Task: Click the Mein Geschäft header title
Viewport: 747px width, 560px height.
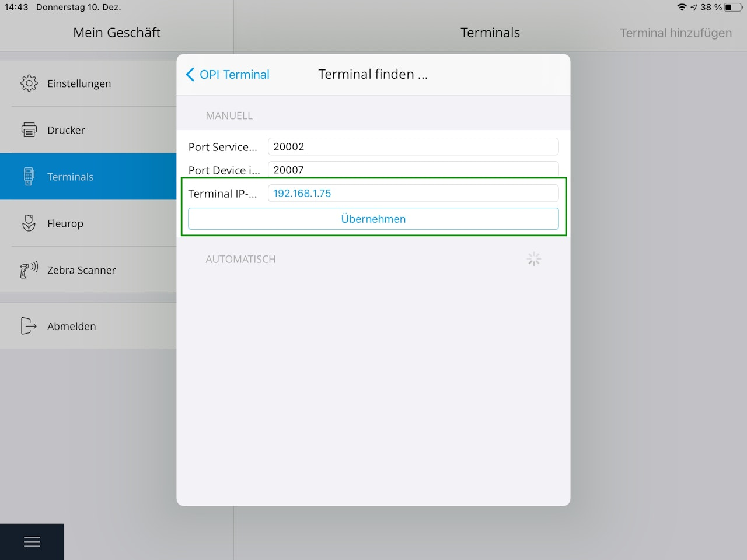Action: [x=117, y=33]
